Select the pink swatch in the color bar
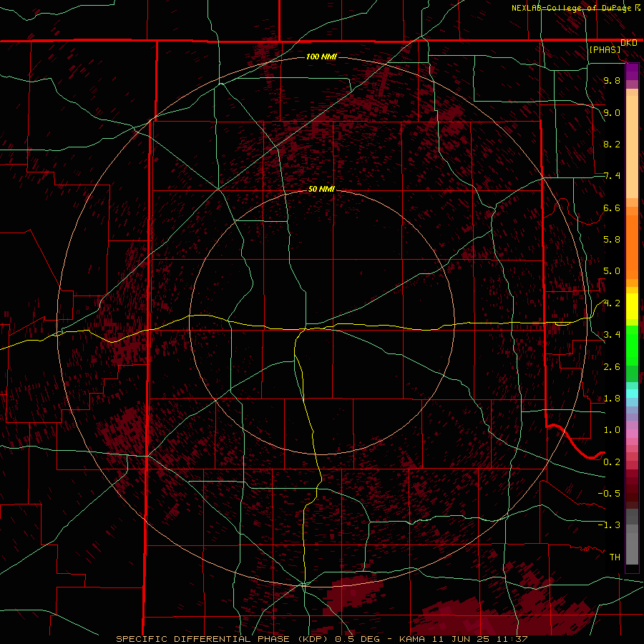The height and width of the screenshot is (644, 644). tap(632, 434)
